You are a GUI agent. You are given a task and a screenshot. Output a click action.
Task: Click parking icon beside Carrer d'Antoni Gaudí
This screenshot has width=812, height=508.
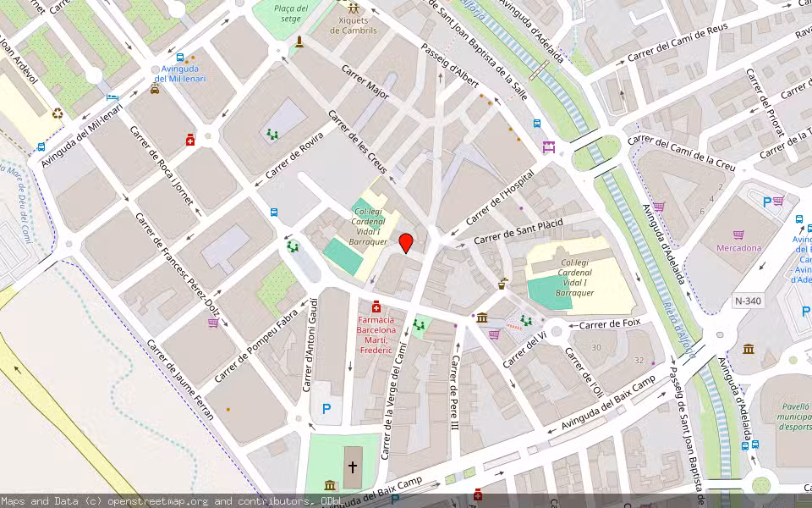tap(326, 409)
